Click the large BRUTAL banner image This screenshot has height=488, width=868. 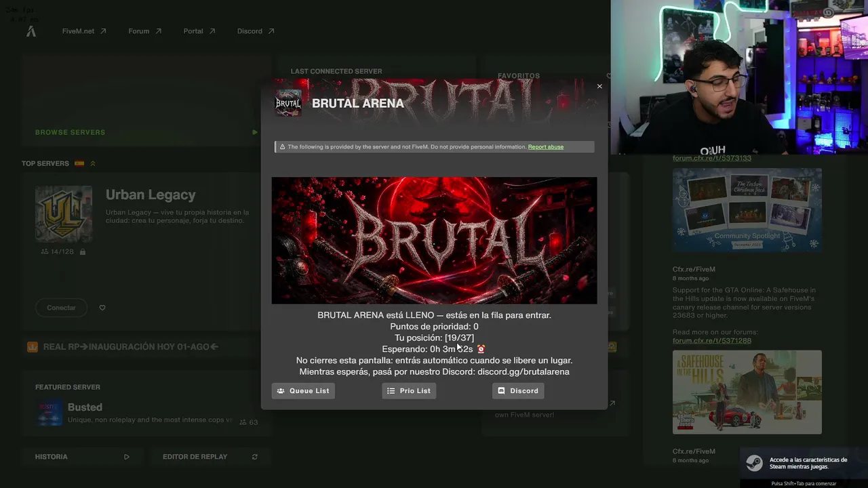point(434,241)
